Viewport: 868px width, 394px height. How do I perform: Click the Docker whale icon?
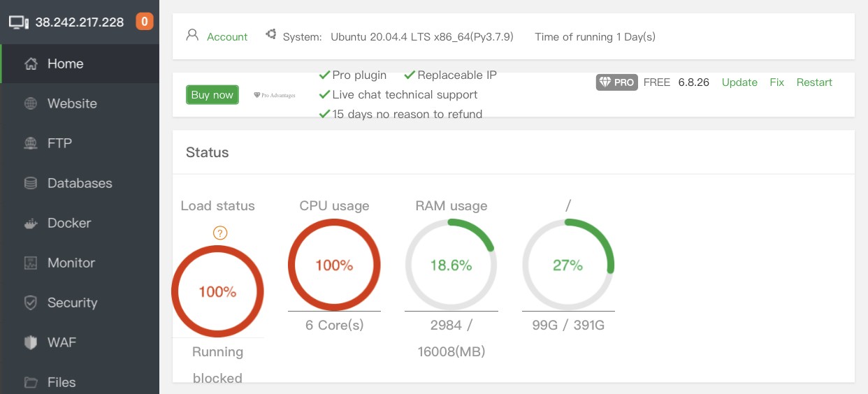click(31, 224)
